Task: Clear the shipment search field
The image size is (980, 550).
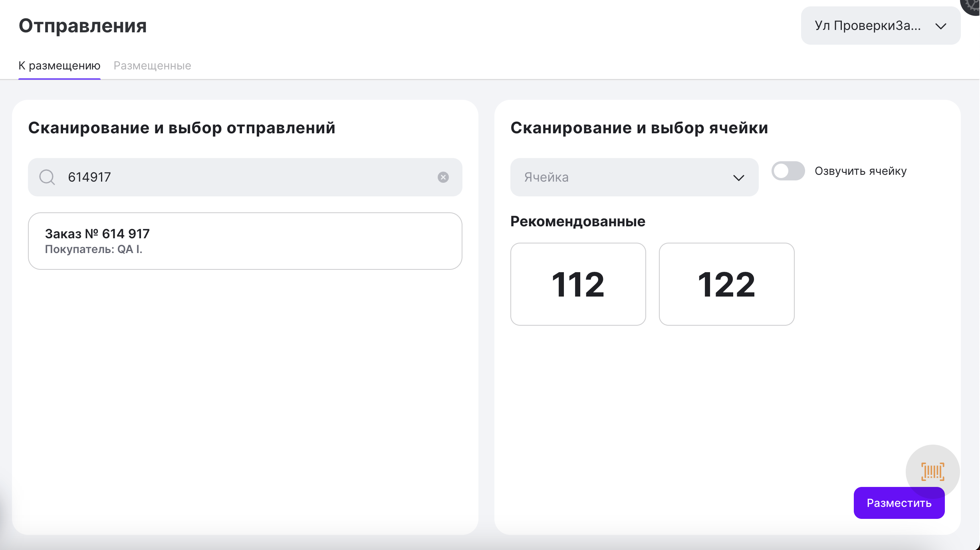Action: (x=443, y=177)
